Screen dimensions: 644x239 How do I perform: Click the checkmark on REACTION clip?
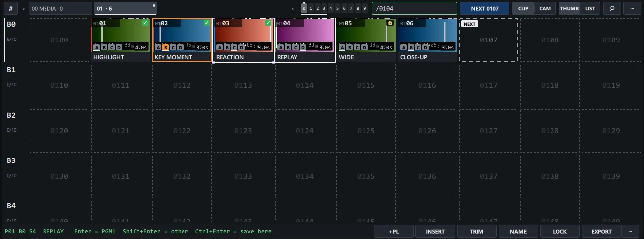pos(268,23)
